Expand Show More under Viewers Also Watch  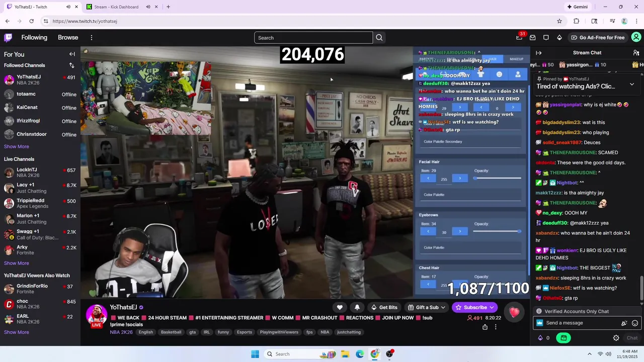[17, 332]
